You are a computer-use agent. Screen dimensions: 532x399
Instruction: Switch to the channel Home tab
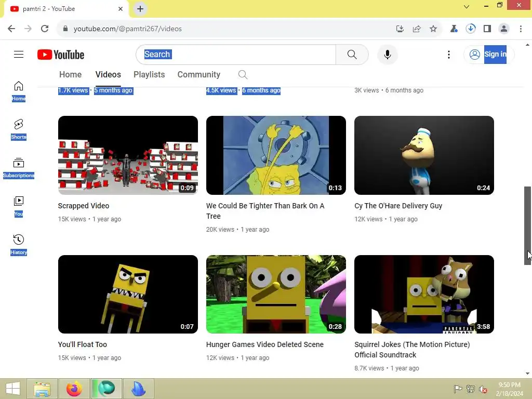point(70,74)
